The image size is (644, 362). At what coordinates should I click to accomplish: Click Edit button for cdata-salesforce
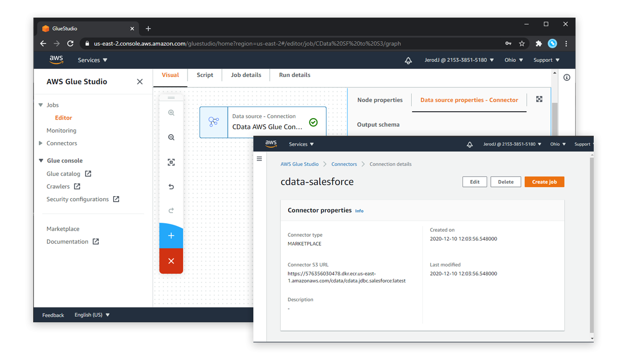pyautogui.click(x=475, y=182)
